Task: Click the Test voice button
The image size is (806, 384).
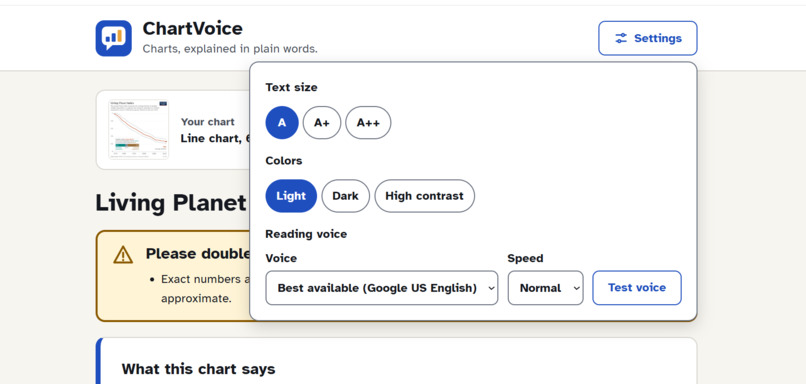Action: coord(637,288)
